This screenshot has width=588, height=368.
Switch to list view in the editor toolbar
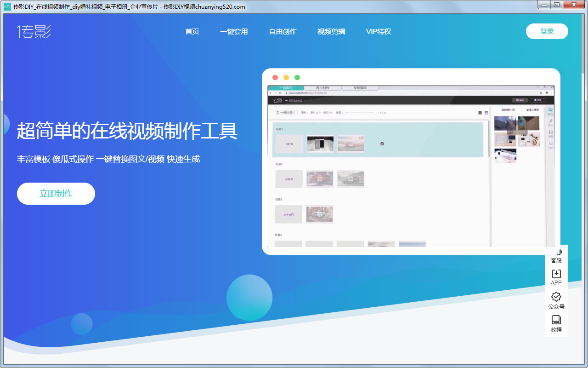[481, 112]
